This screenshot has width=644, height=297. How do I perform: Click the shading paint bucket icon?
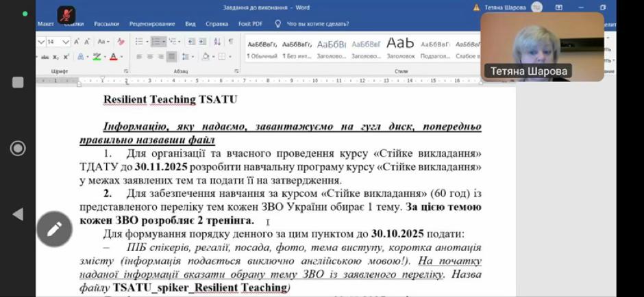pos(206,57)
